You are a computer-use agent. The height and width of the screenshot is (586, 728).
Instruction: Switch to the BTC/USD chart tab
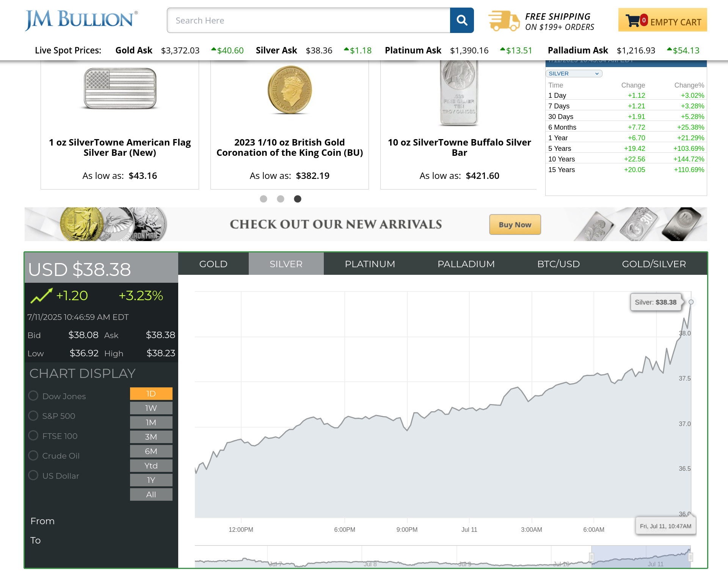click(x=559, y=264)
